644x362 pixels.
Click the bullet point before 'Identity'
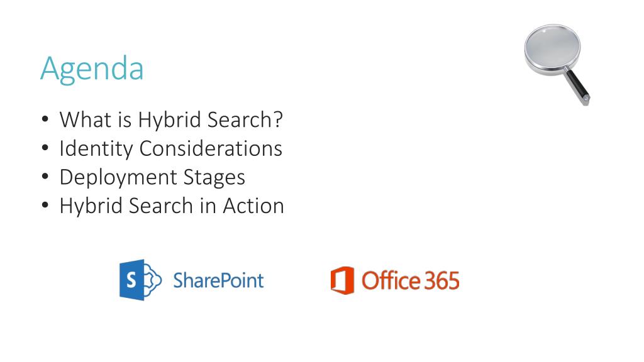pos(45,148)
